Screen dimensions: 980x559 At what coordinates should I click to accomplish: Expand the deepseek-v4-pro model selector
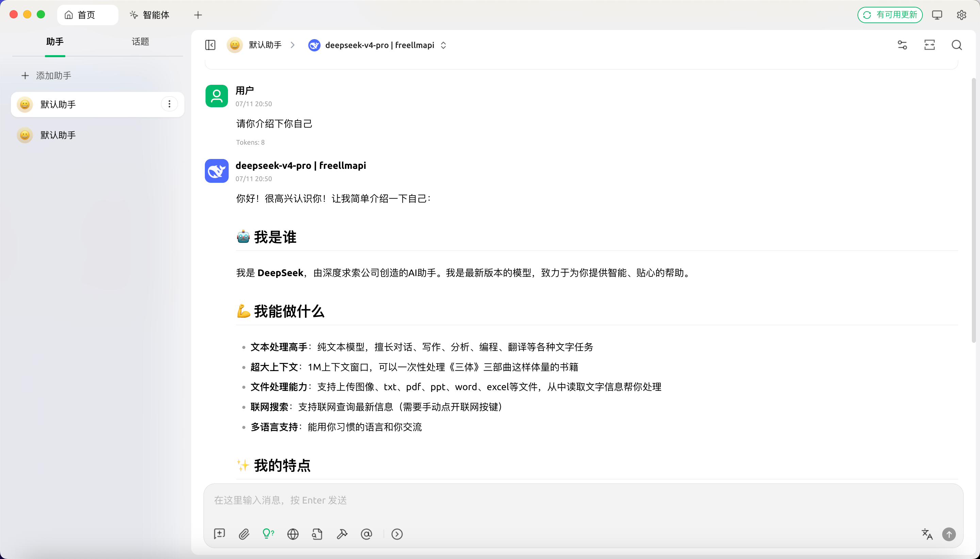point(378,45)
